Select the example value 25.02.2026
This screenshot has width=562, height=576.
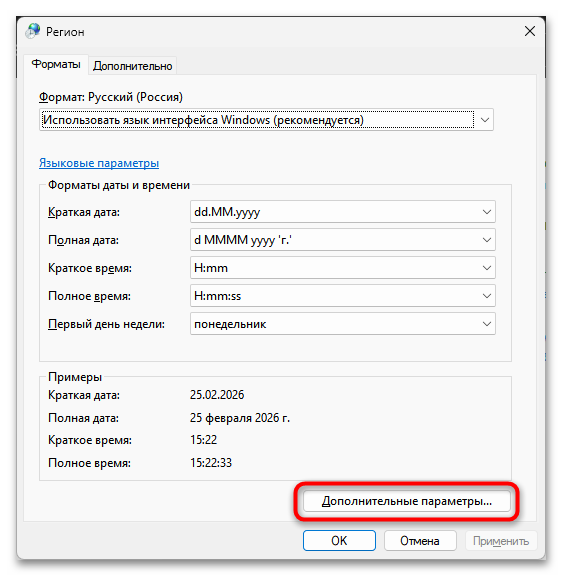point(217,395)
